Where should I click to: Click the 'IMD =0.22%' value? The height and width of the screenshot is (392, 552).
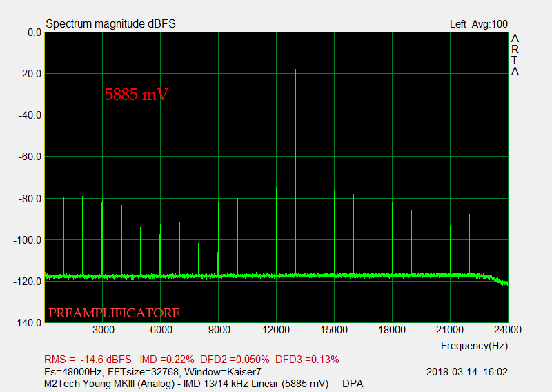coord(167,360)
